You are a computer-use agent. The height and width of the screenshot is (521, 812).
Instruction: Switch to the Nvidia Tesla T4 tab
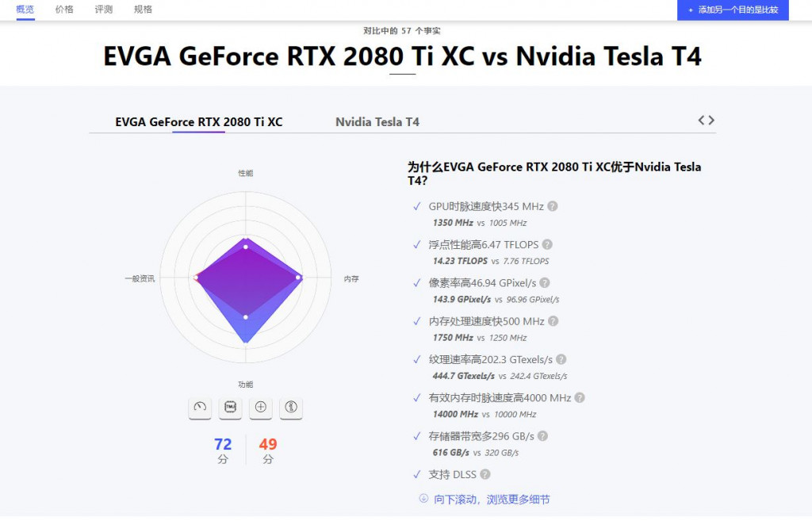(x=377, y=122)
